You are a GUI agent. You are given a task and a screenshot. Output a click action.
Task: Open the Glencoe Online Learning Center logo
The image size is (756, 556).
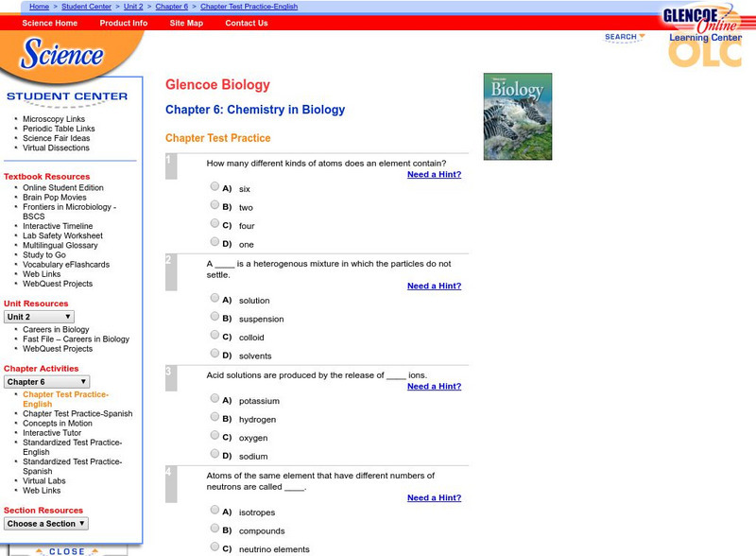(704, 35)
